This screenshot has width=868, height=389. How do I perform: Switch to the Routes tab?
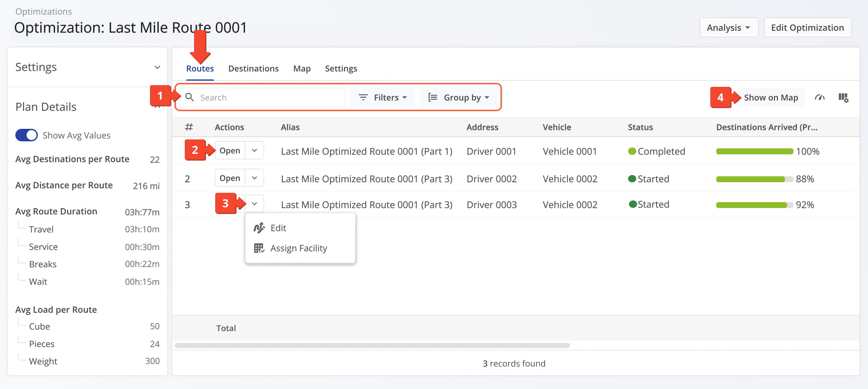pos(200,69)
